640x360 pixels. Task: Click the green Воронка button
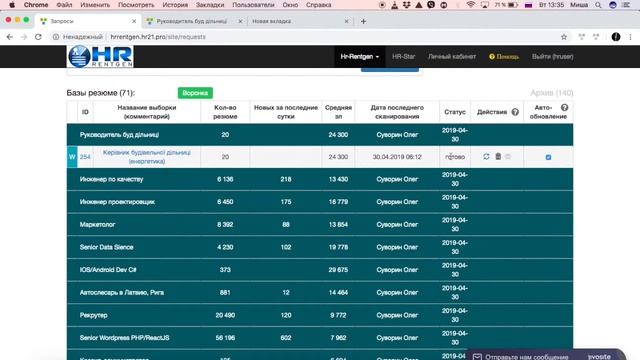coord(195,93)
